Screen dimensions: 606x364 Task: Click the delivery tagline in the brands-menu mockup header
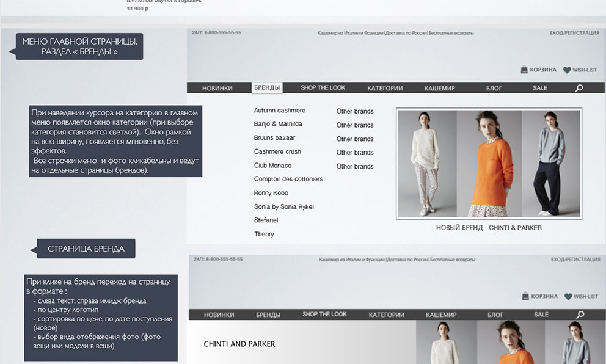tap(395, 33)
